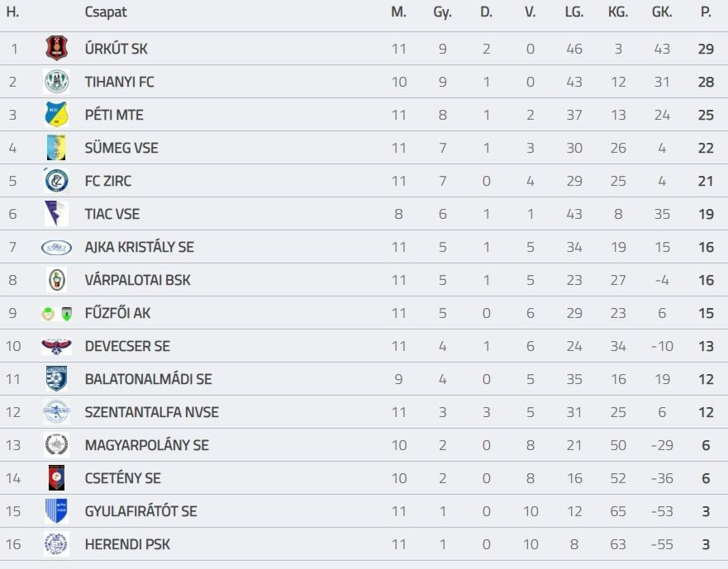This screenshot has height=569, width=728.
Task: Click the P. points column header
Action: pos(705,12)
